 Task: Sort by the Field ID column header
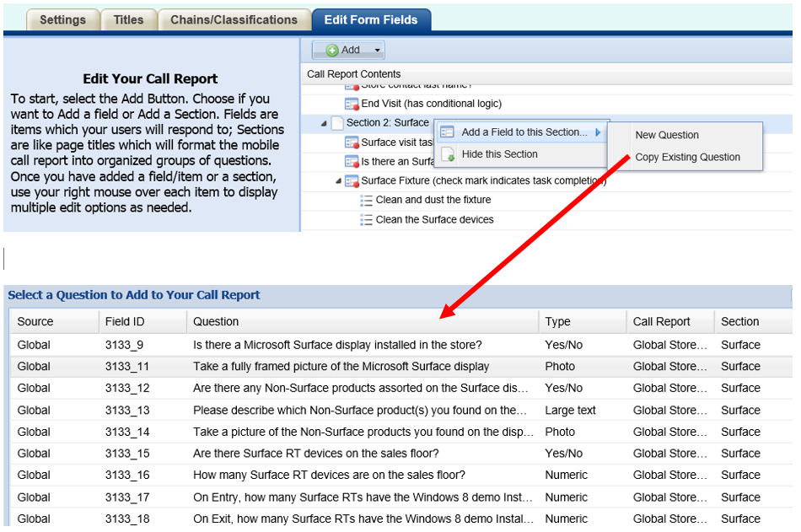click(x=125, y=322)
